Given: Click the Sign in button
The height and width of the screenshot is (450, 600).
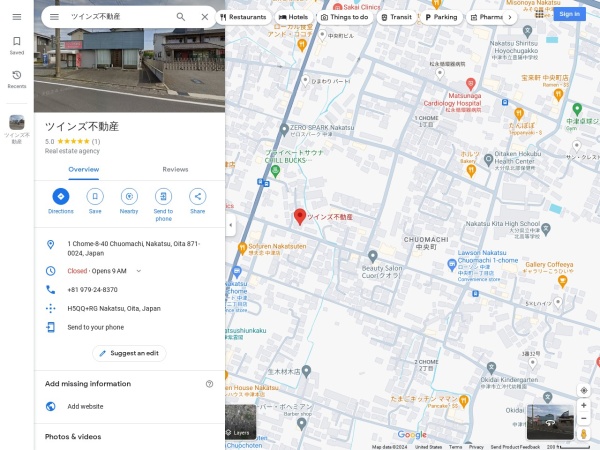Looking at the screenshot, I should tap(569, 14).
